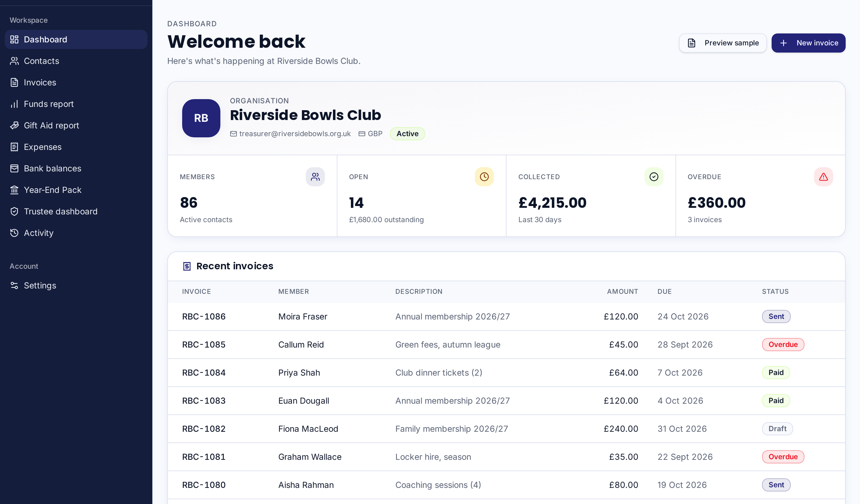Click the RB organisation avatar
This screenshot has height=504, width=860.
tap(201, 119)
